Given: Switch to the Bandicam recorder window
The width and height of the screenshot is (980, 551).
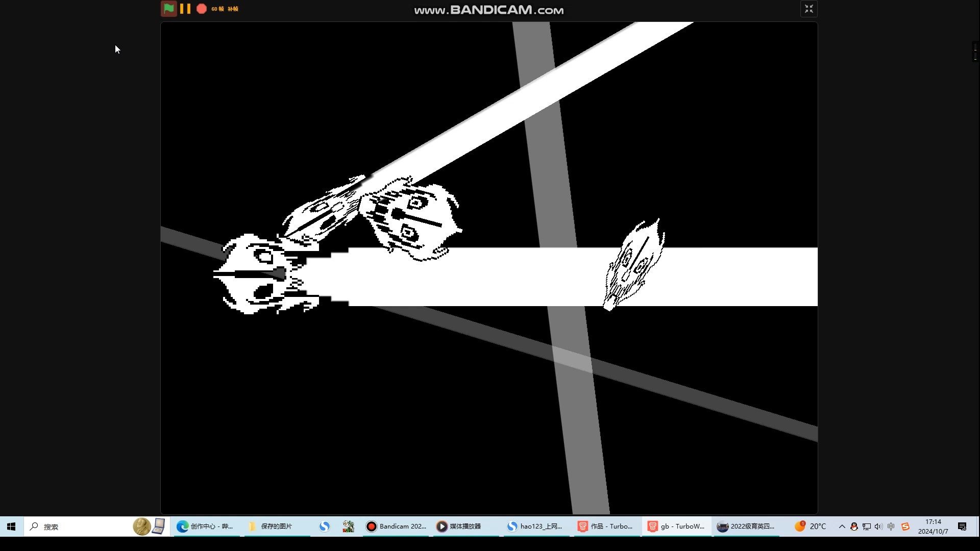Looking at the screenshot, I should [397, 527].
